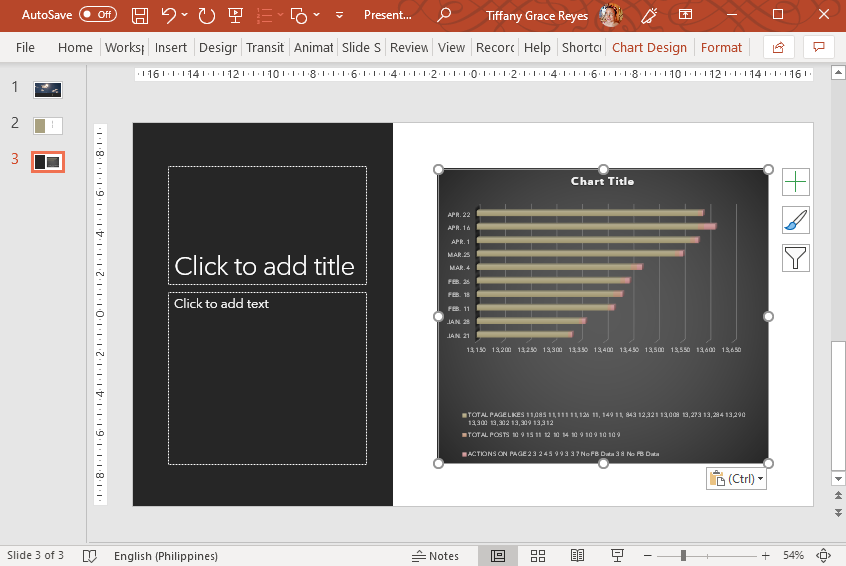Click the zoom slider handle
Image resolution: width=846 pixels, height=566 pixels.
click(x=683, y=556)
